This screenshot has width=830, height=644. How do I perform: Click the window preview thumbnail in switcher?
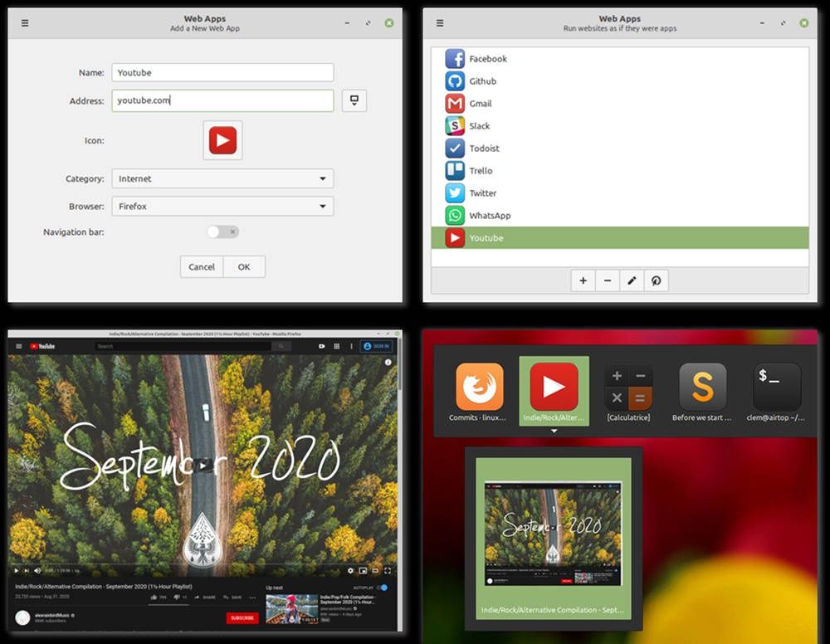[x=553, y=534]
